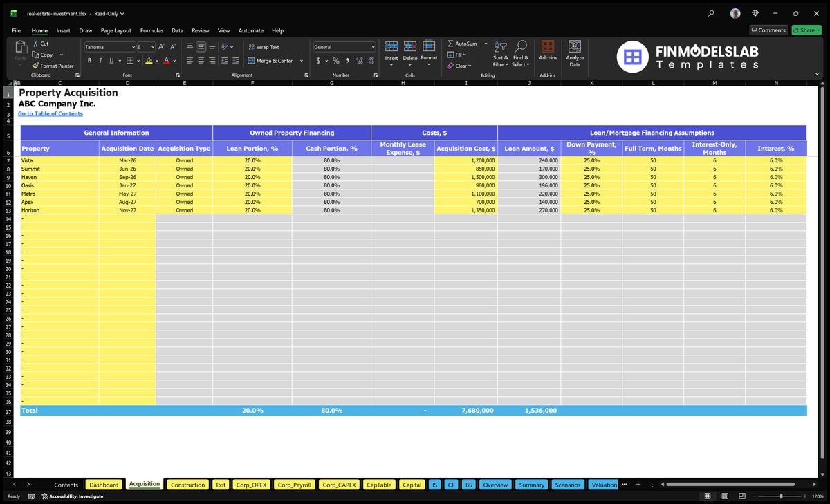830x504 pixels.
Task: Switch to the Dashboard sheet tab
Action: [104, 485]
